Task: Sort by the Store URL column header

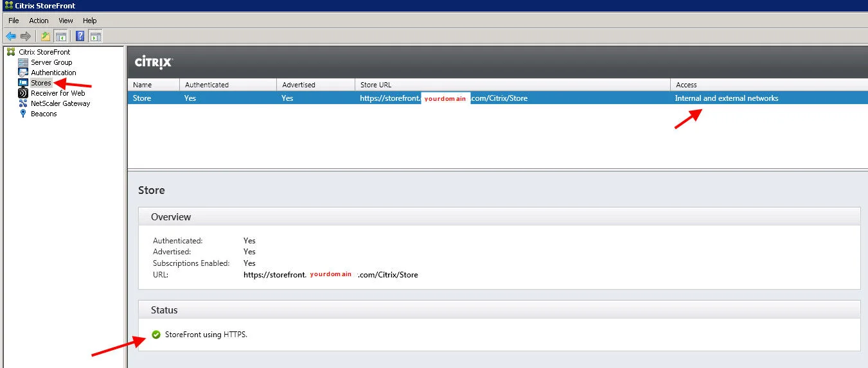Action: click(512, 85)
